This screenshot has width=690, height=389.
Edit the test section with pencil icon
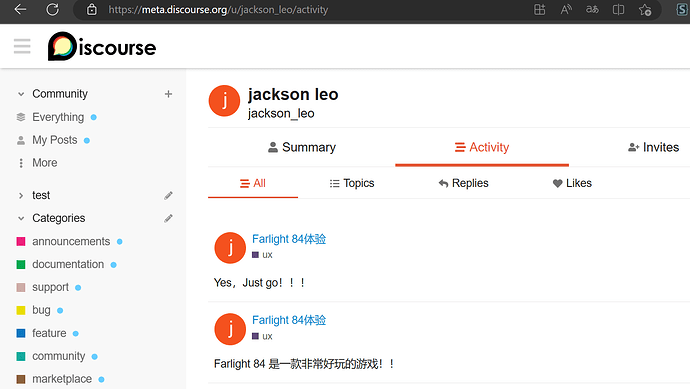pos(168,195)
